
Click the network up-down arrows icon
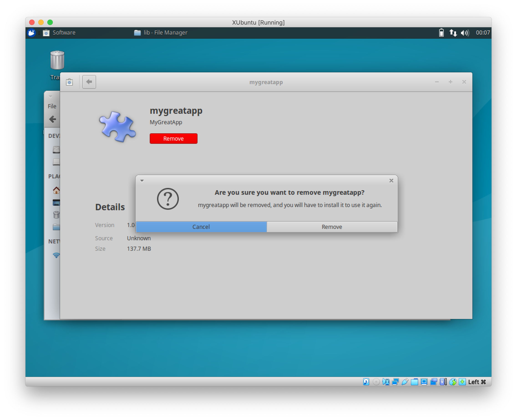coord(453,32)
